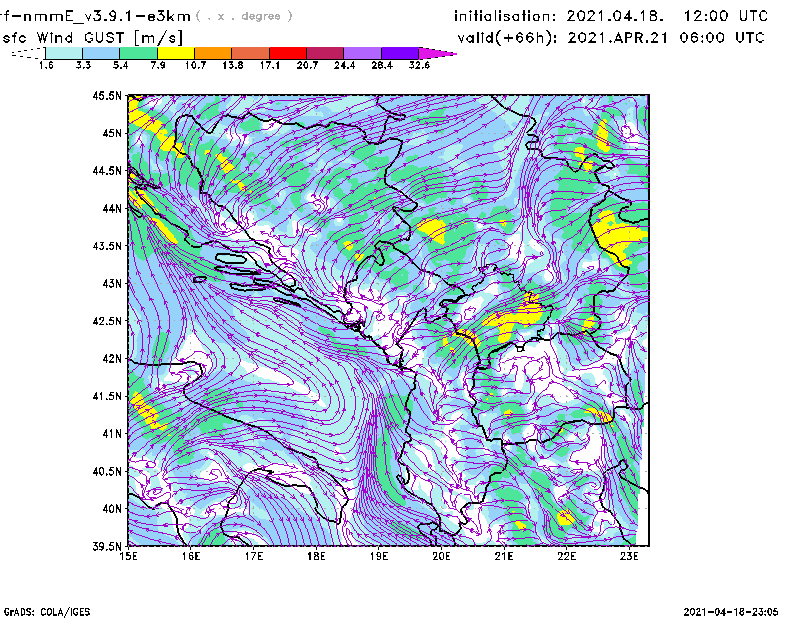Click the legend value "7.9"

pyautogui.click(x=158, y=65)
